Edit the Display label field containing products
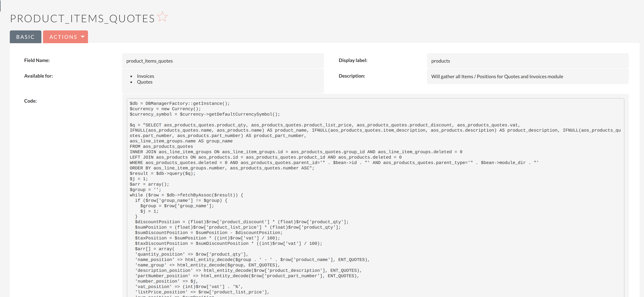 (528, 61)
